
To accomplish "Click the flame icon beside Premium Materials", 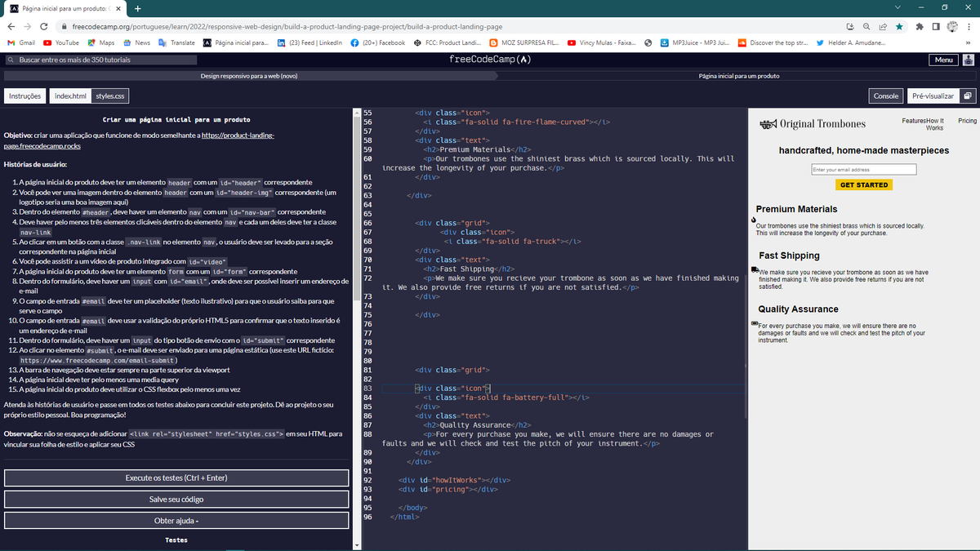I will click(754, 220).
